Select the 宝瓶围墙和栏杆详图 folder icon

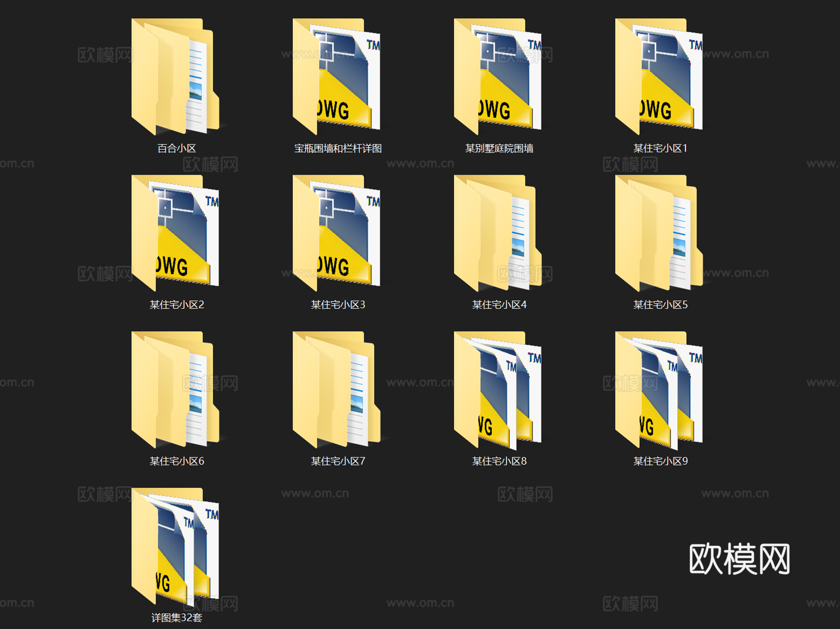coord(336,77)
